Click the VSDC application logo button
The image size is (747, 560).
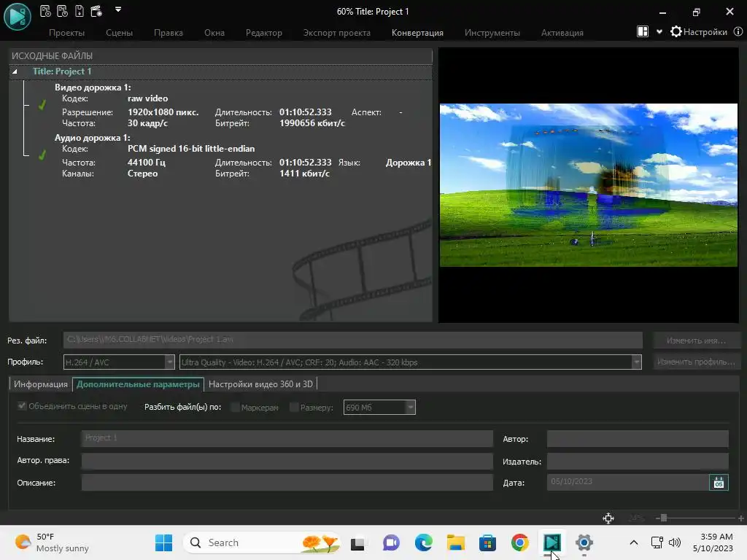click(x=18, y=17)
